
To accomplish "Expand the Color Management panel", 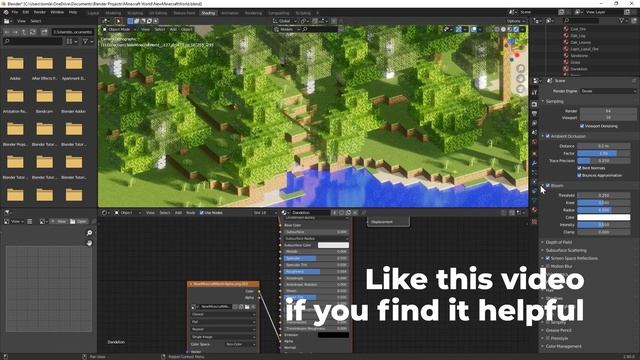I will tap(563, 347).
